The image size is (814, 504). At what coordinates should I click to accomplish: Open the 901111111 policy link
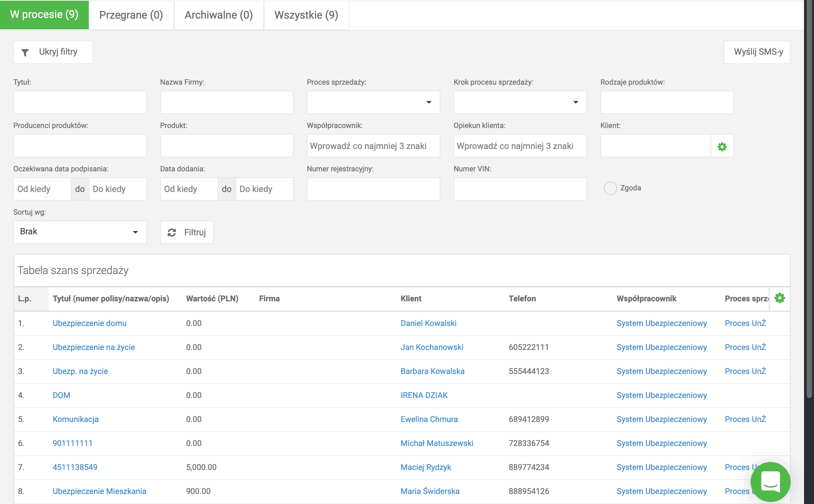pyautogui.click(x=72, y=443)
